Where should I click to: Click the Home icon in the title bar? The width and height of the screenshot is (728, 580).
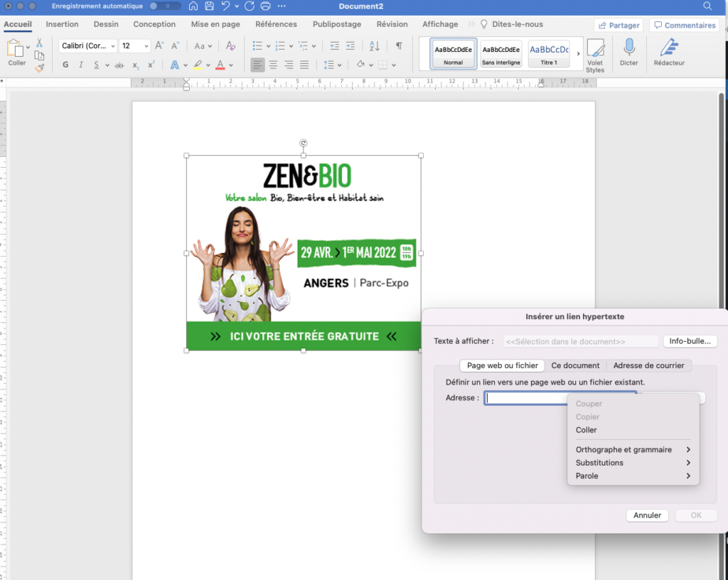[x=193, y=6]
